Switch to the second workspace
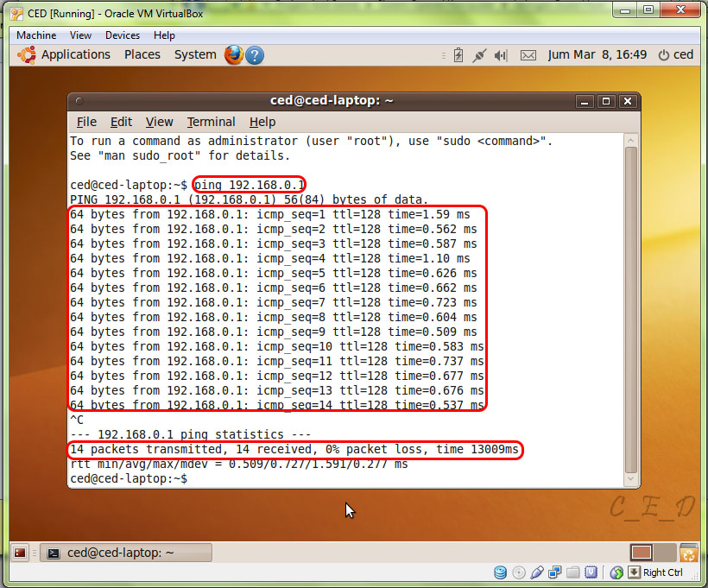 coord(664,553)
